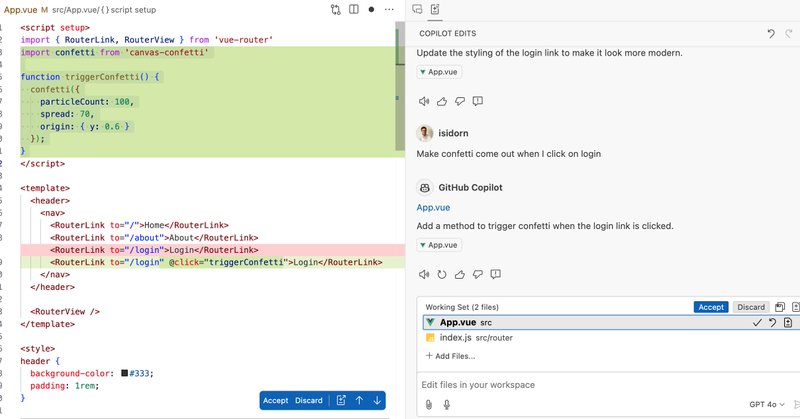Go to previous change with up arrow

click(359, 400)
